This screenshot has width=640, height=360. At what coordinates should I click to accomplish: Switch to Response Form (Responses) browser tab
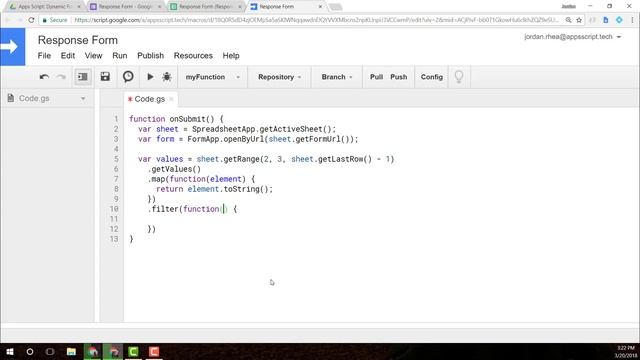(x=205, y=7)
